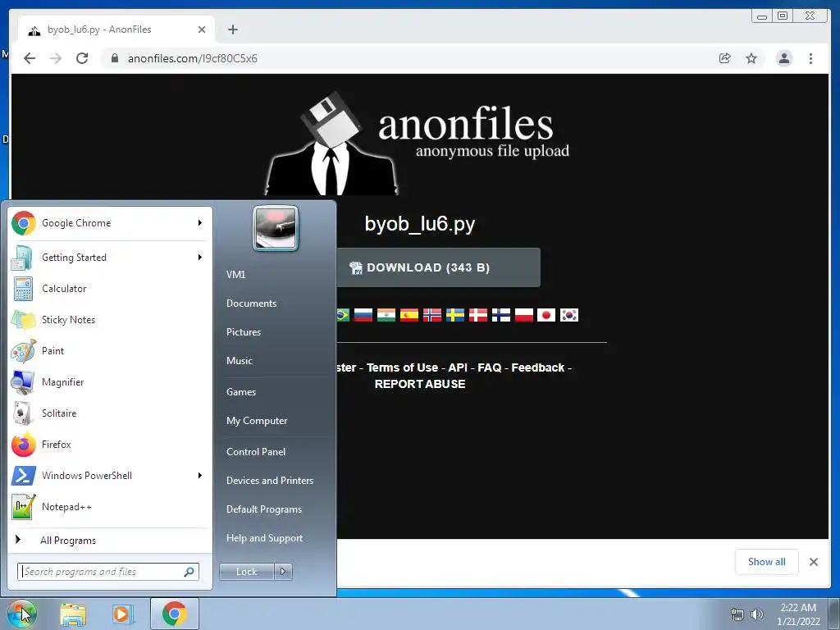Open Chrome three-dot menu
The width and height of the screenshot is (840, 630).
pyautogui.click(x=810, y=58)
